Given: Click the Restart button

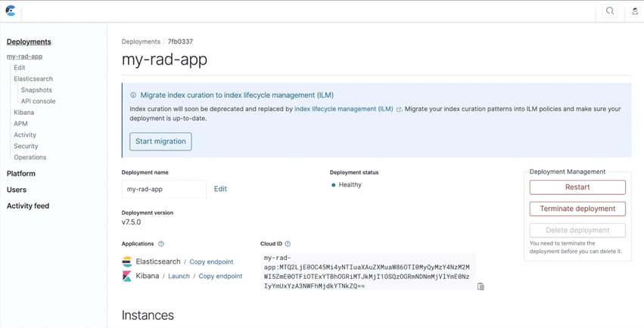Looking at the screenshot, I should coord(577,187).
